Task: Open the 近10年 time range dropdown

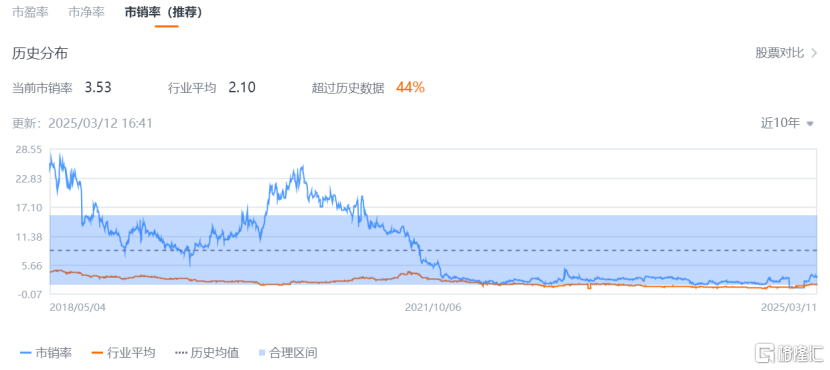Action: coord(787,123)
